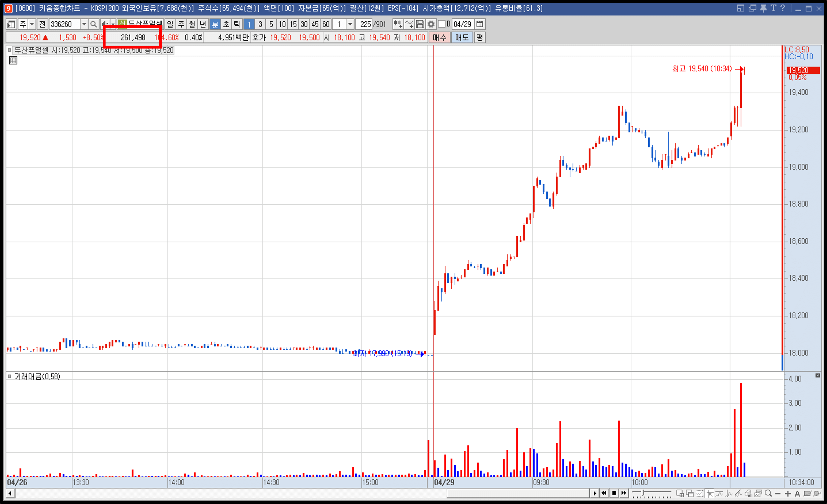Open the interval value dropdown next to 60
The width and height of the screenshot is (827, 504).
click(x=350, y=24)
